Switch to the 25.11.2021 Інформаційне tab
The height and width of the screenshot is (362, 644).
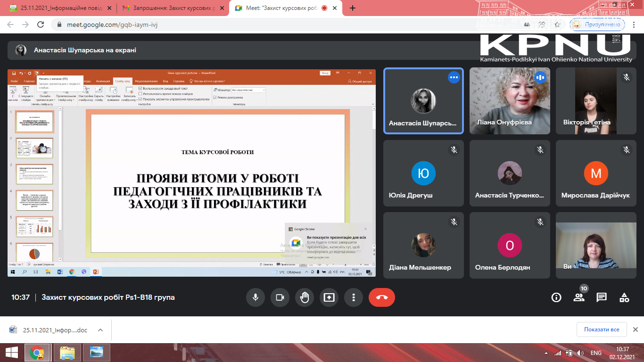[61, 8]
